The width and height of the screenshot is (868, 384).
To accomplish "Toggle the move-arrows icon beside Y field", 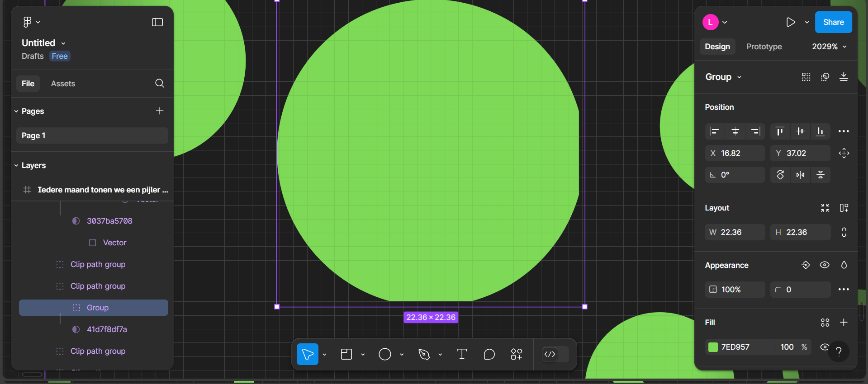I will point(844,153).
